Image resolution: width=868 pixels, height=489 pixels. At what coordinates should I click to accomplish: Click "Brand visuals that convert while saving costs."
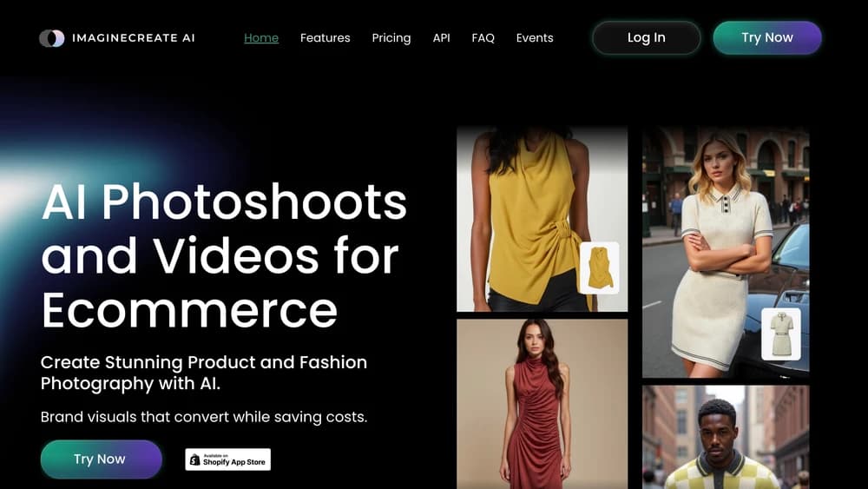(x=204, y=416)
